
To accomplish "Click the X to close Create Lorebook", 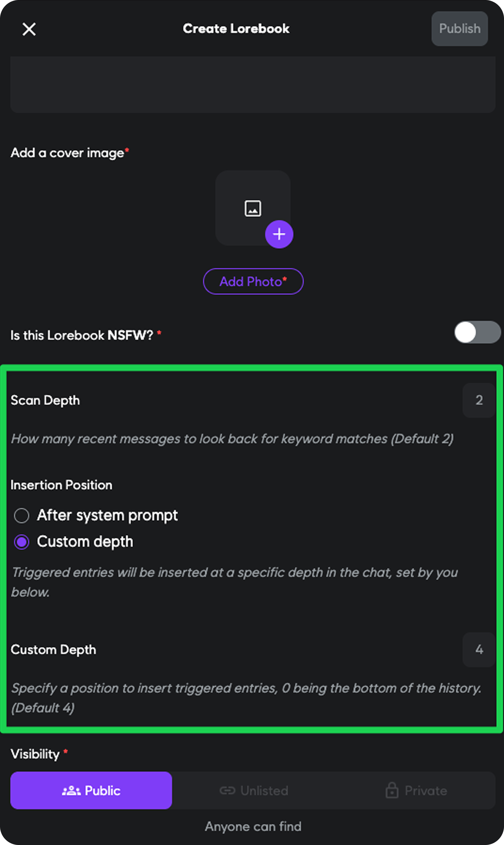I will pyautogui.click(x=28, y=29).
